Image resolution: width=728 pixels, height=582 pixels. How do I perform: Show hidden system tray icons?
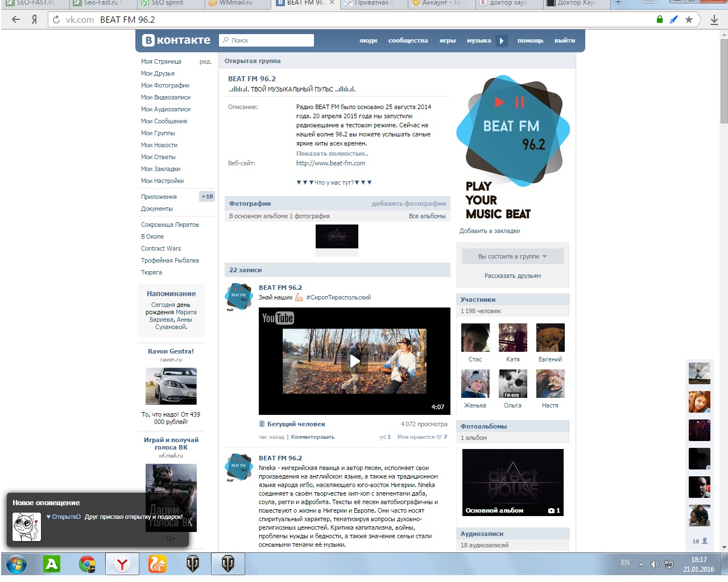(x=641, y=564)
